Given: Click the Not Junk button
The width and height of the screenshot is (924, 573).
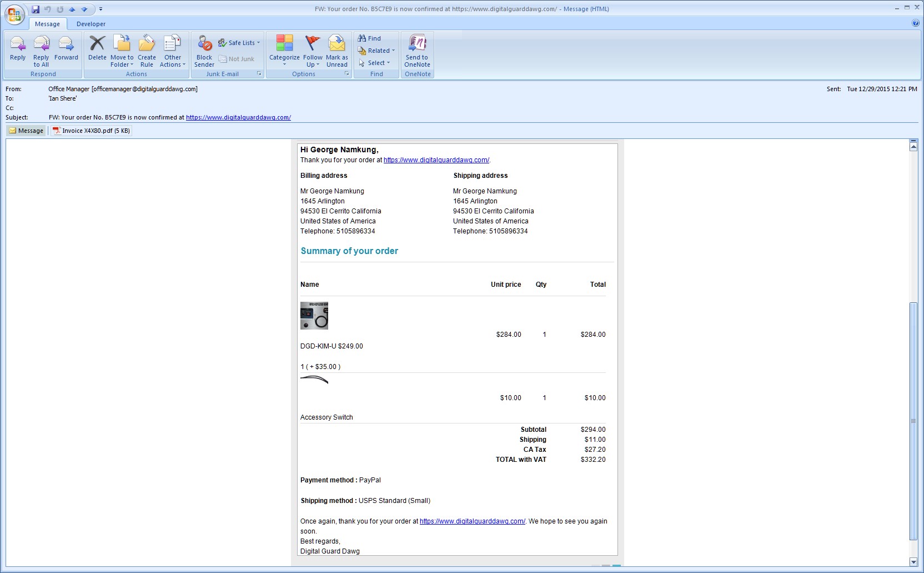Looking at the screenshot, I should point(237,59).
